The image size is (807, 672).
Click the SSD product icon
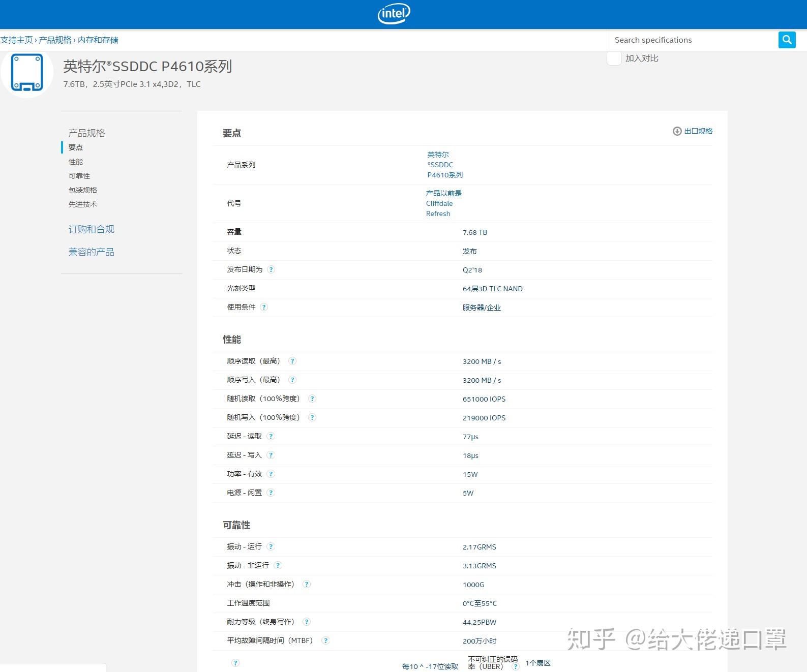[x=27, y=72]
